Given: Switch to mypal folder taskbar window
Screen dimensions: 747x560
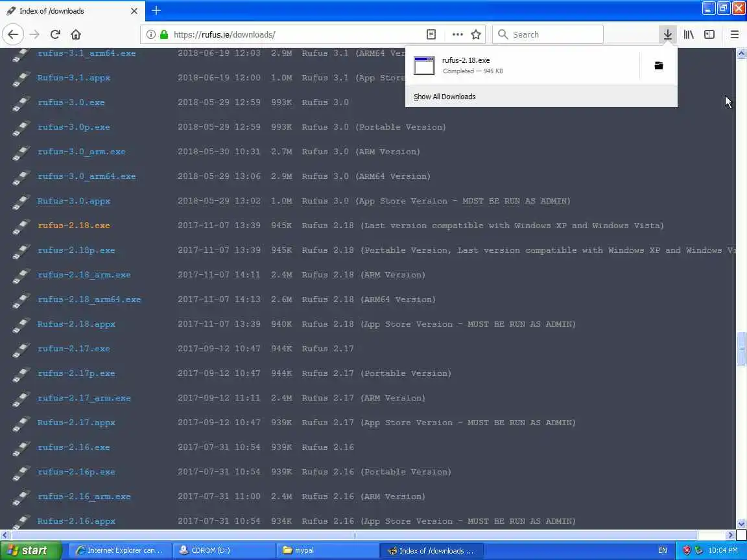Looking at the screenshot, I should [x=327, y=550].
